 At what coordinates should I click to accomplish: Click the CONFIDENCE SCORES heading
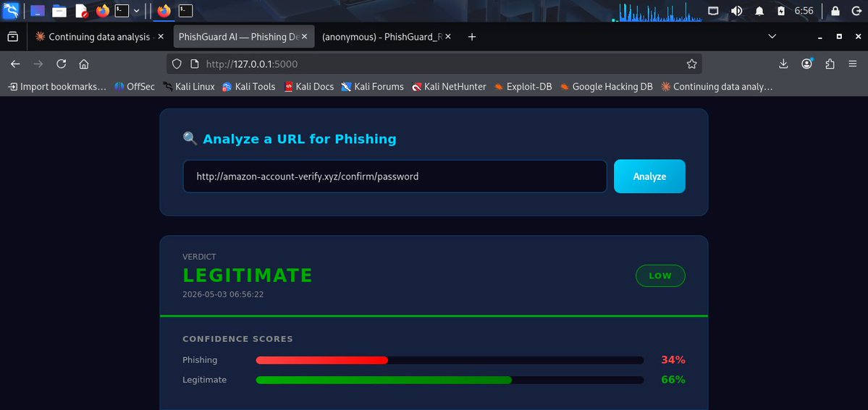pyautogui.click(x=237, y=339)
